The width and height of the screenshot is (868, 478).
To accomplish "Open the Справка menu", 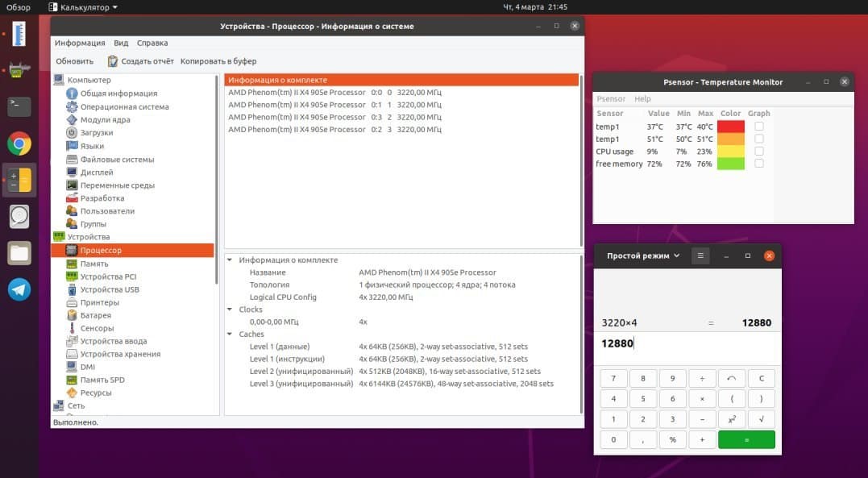I will pos(152,43).
